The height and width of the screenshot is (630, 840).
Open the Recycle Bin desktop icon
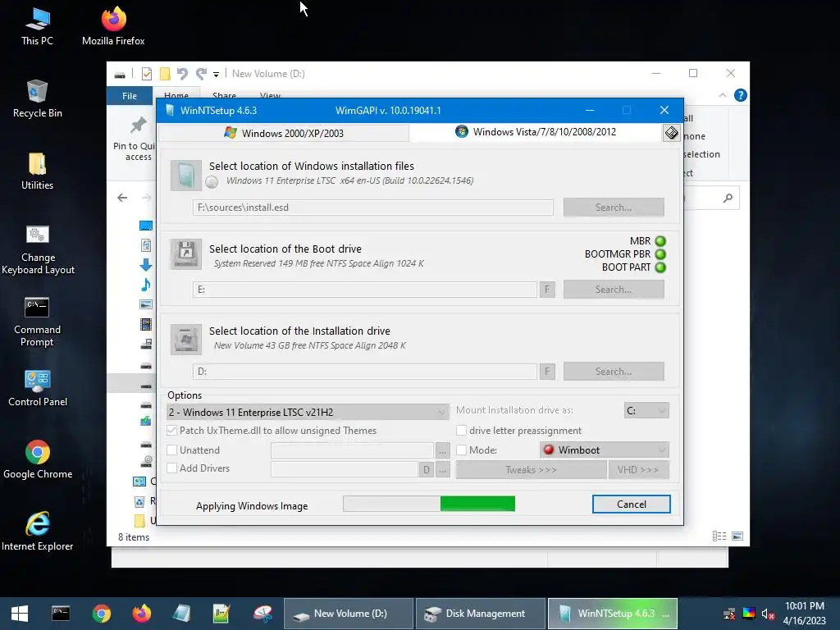(x=37, y=98)
